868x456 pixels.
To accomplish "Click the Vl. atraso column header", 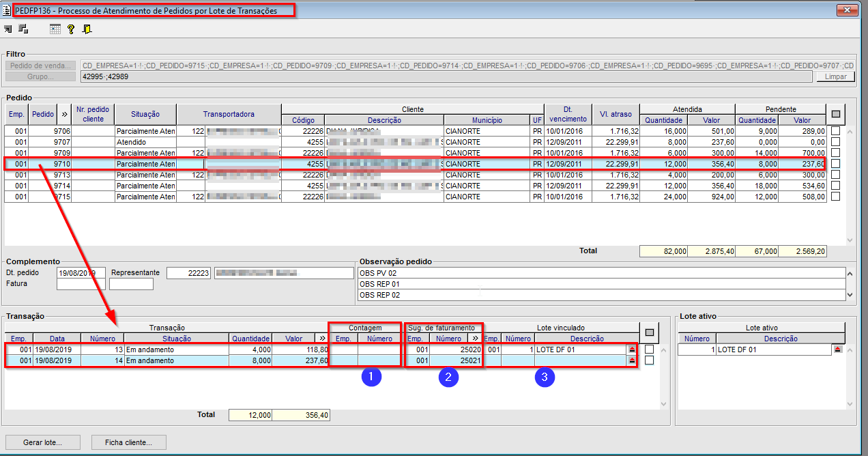I will [616, 115].
